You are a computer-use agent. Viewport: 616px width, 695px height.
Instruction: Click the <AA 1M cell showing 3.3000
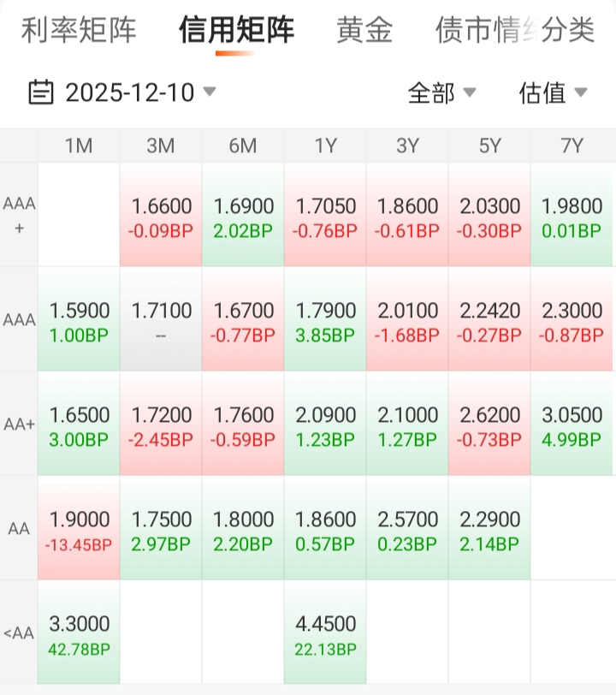(80, 633)
